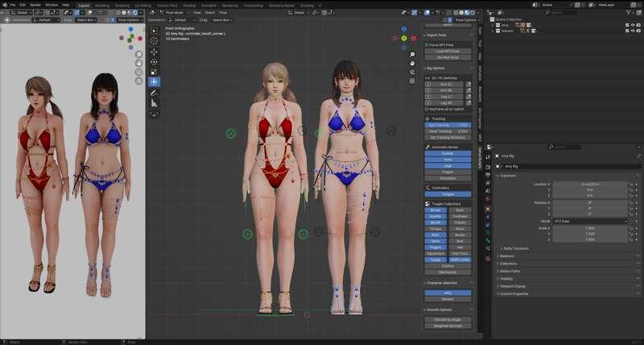644x345 pixels.
Task: Toggle Eyelids automatic bones button
Action: pyautogui.click(x=448, y=153)
